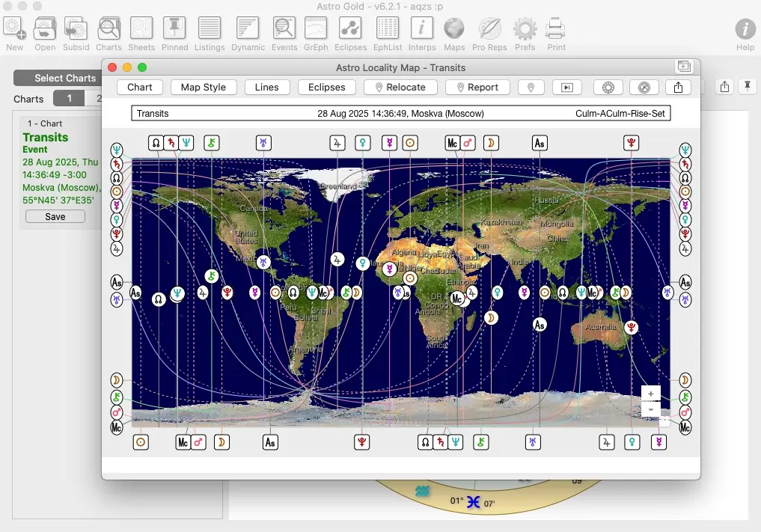This screenshot has height=532, width=761.
Task: Open the EphList ephemeris table icon
Action: click(x=388, y=34)
